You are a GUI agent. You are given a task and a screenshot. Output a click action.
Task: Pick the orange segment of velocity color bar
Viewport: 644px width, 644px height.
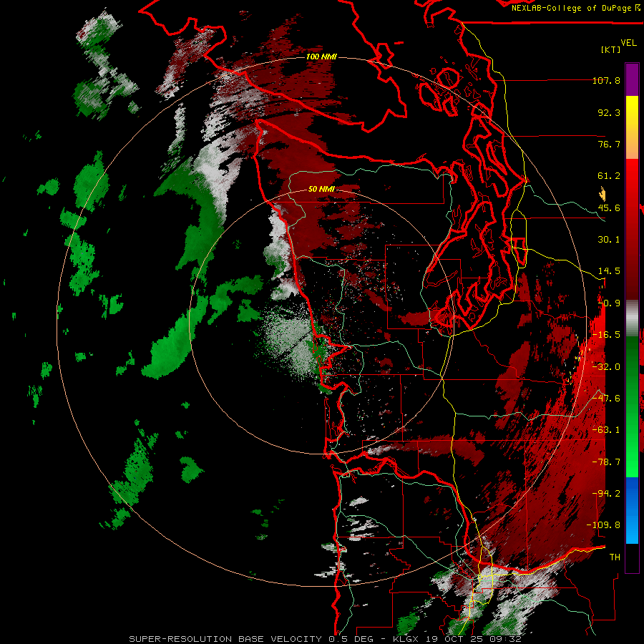[x=632, y=144]
